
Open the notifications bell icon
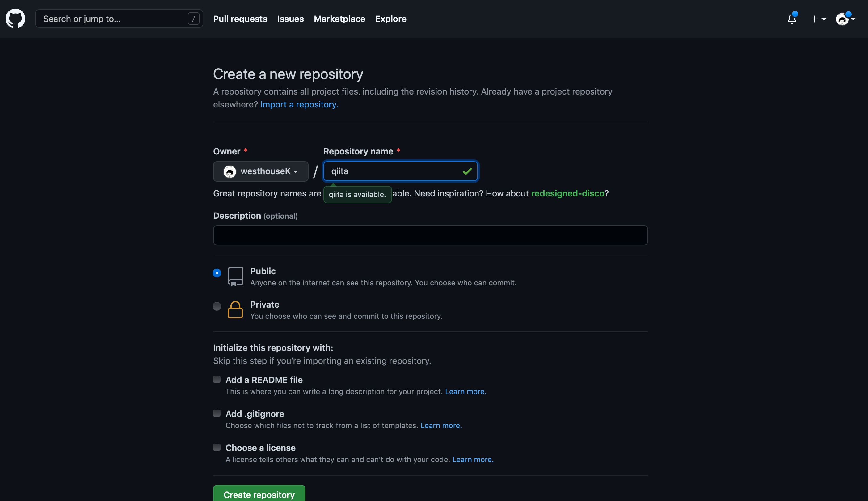792,19
